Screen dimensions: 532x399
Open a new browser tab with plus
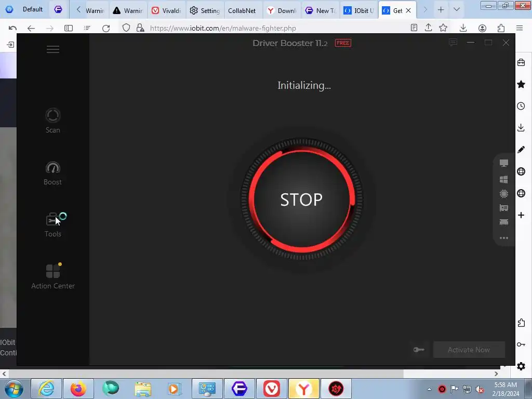click(x=441, y=10)
